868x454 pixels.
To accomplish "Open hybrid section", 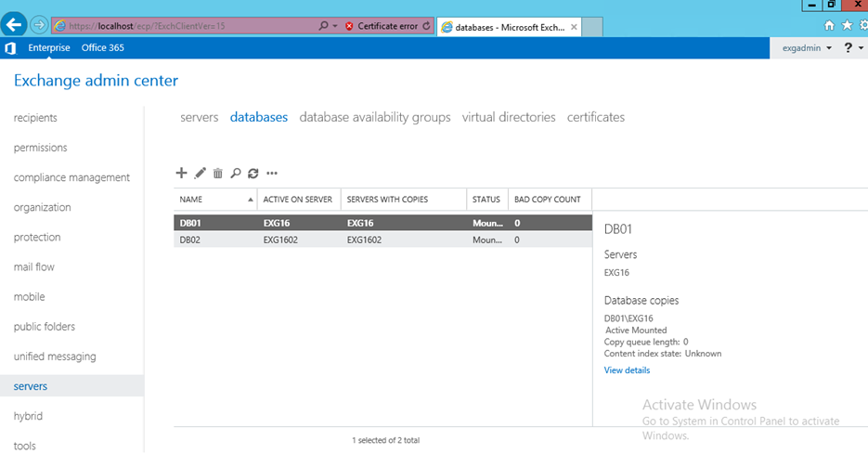I will coord(28,416).
